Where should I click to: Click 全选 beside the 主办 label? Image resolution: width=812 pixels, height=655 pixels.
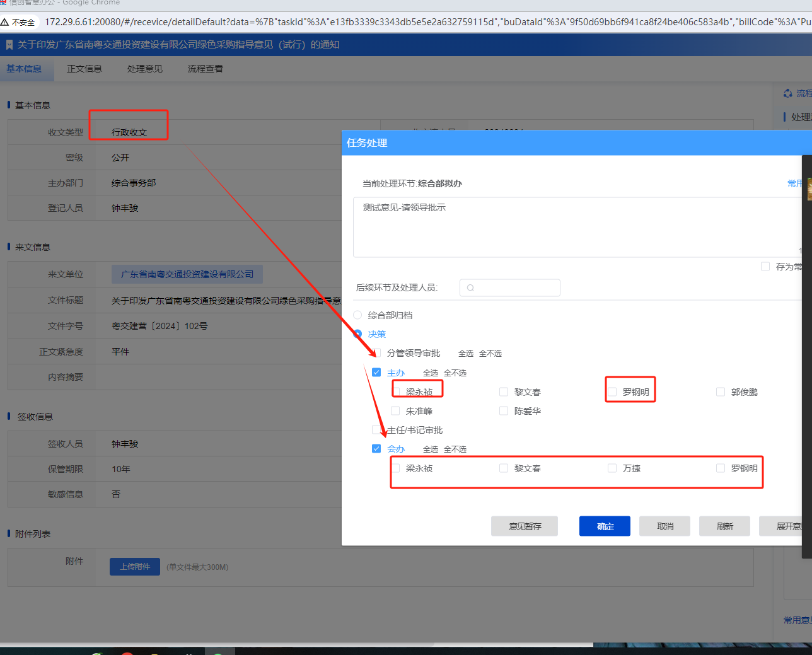coord(431,373)
